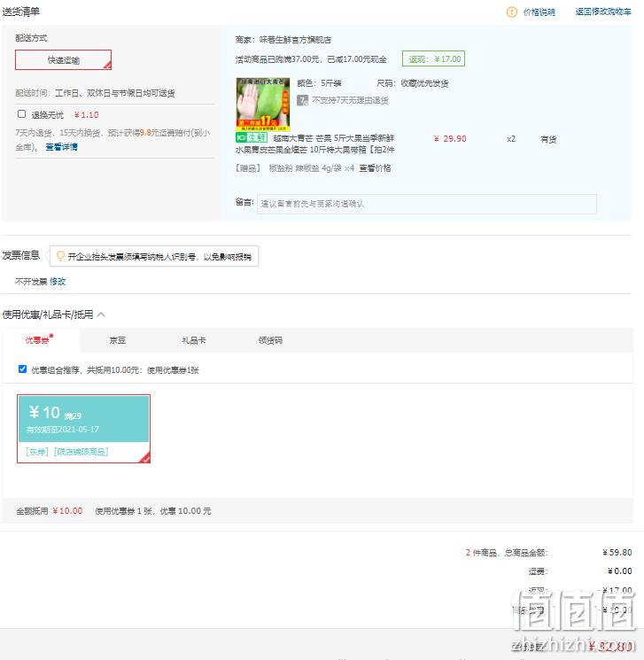Toggle the 退换无忧 ¥1.10 checkbox
Image resolution: width=644 pixels, height=660 pixels.
click(22, 114)
